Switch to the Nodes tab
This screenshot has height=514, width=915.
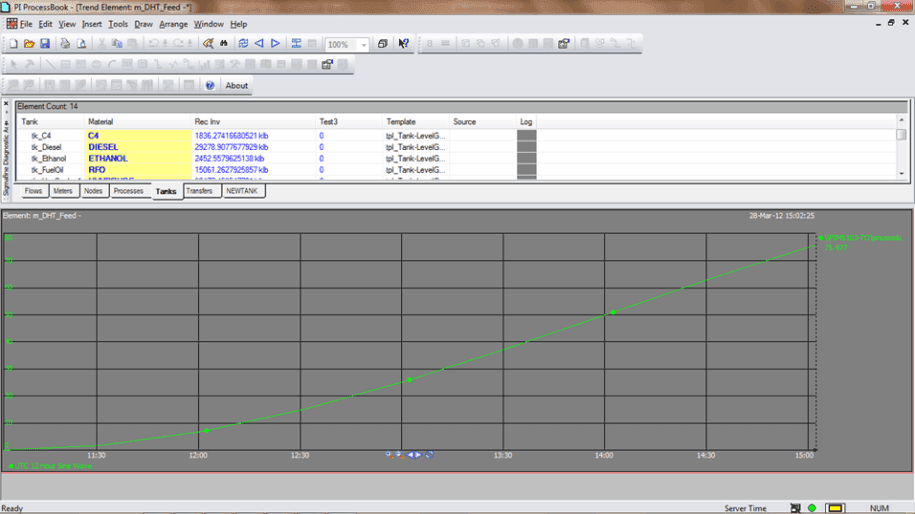[x=93, y=191]
